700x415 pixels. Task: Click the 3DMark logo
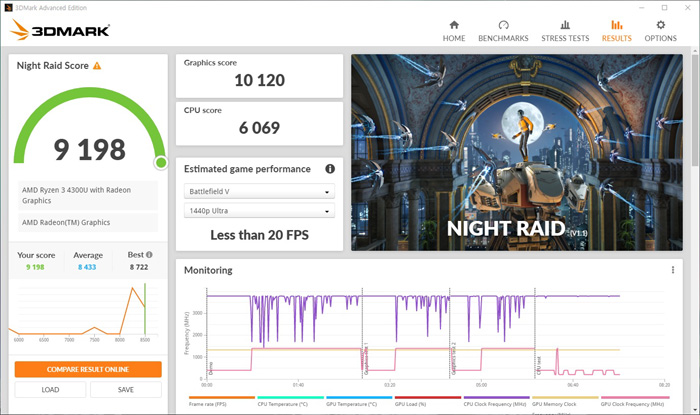pos(60,30)
